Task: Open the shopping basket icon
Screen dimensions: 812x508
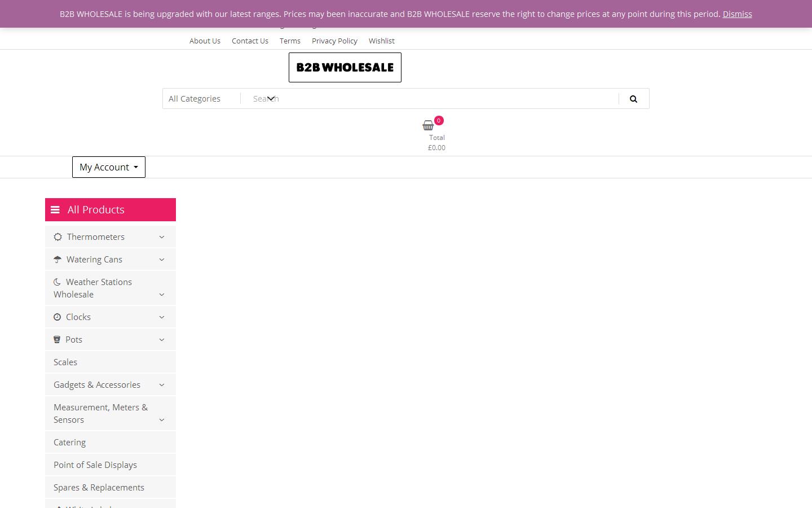Action: click(x=428, y=125)
